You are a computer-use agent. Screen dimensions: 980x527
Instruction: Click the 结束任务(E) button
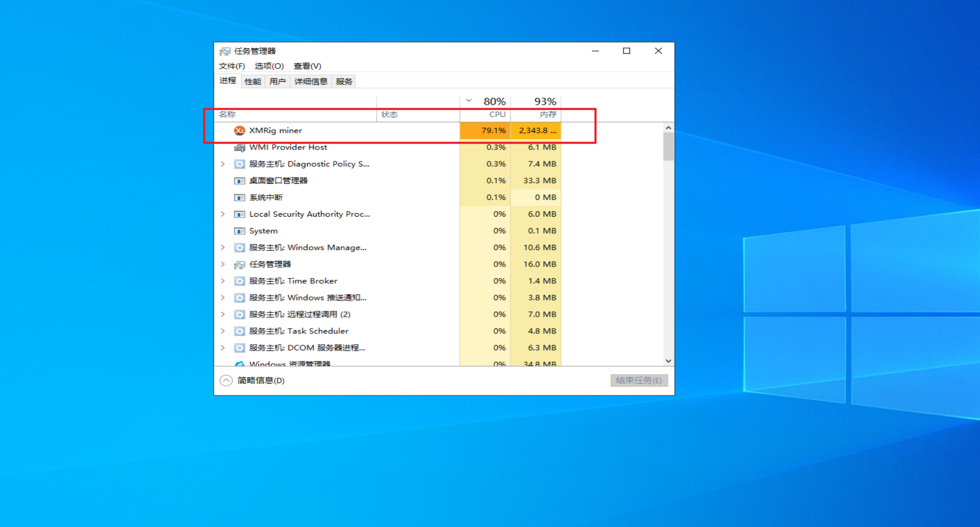pyautogui.click(x=639, y=381)
